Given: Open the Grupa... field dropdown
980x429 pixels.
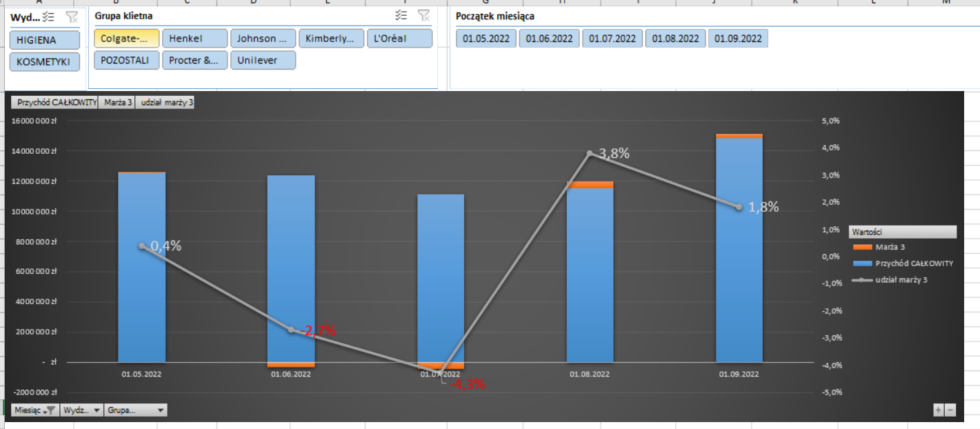Looking at the screenshot, I should coord(137,410).
